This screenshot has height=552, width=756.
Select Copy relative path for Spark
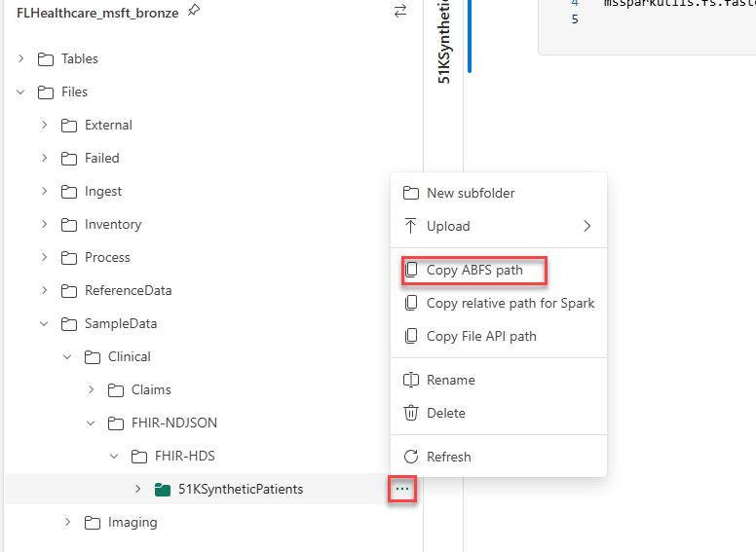(499, 303)
